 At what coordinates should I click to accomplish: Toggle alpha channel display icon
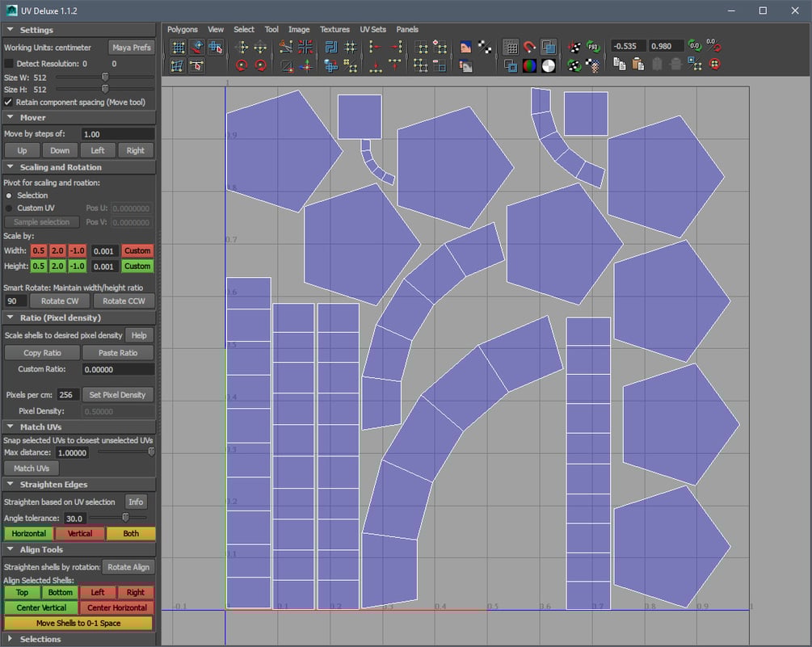click(549, 65)
